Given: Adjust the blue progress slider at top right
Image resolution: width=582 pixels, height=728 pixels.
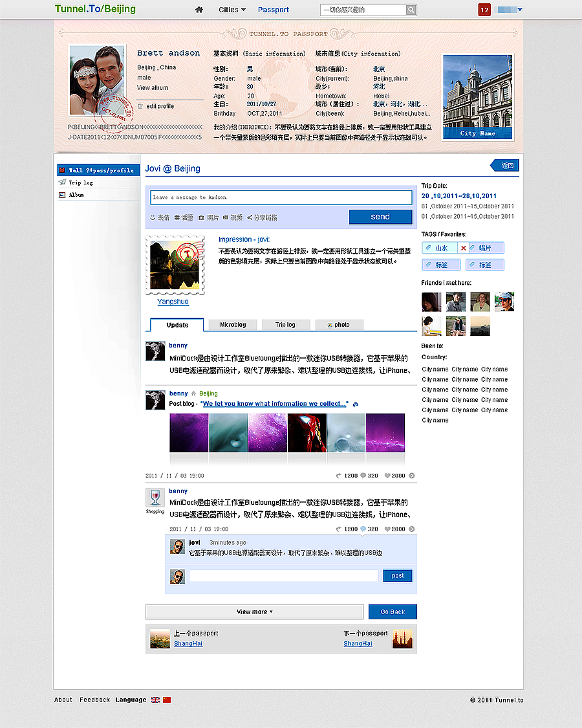Looking at the screenshot, I should 504,10.
